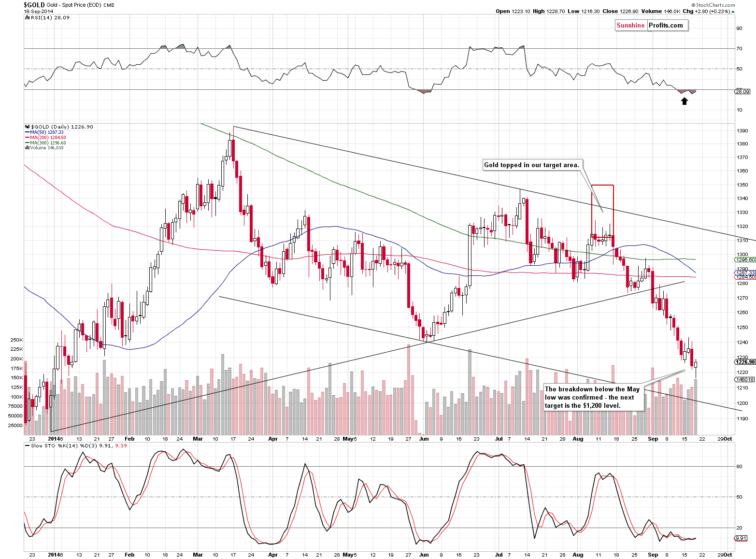Click the 1190 price axis label

[x=742, y=419]
